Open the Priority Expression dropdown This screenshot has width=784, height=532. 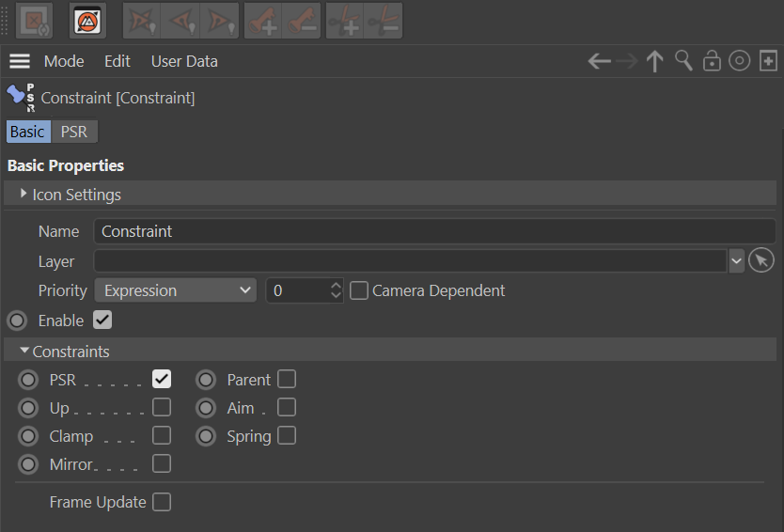click(176, 291)
